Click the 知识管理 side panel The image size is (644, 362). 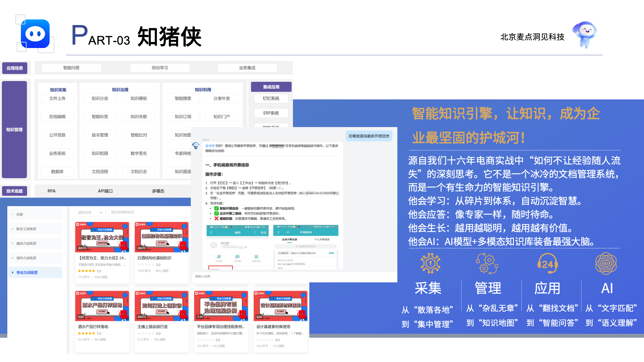click(x=14, y=130)
